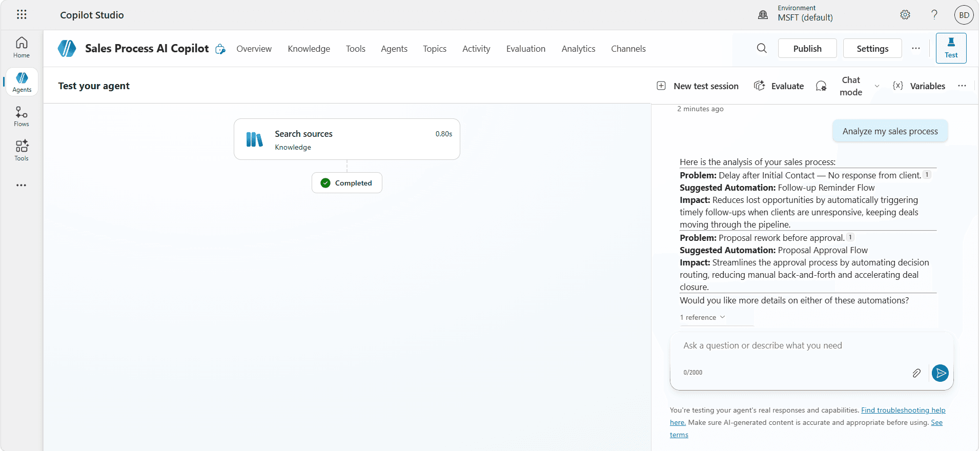980x451 pixels.
Task: Switch to the Knowledge tab
Action: coord(309,49)
